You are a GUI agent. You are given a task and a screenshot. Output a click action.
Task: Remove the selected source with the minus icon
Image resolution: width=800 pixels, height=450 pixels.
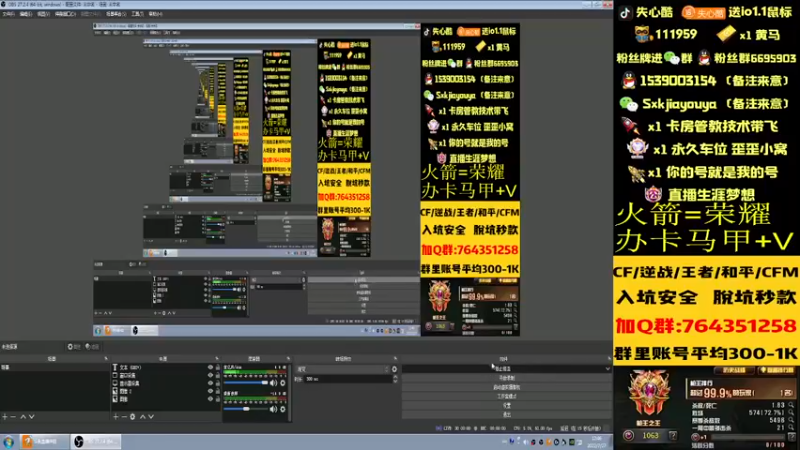click(x=124, y=416)
